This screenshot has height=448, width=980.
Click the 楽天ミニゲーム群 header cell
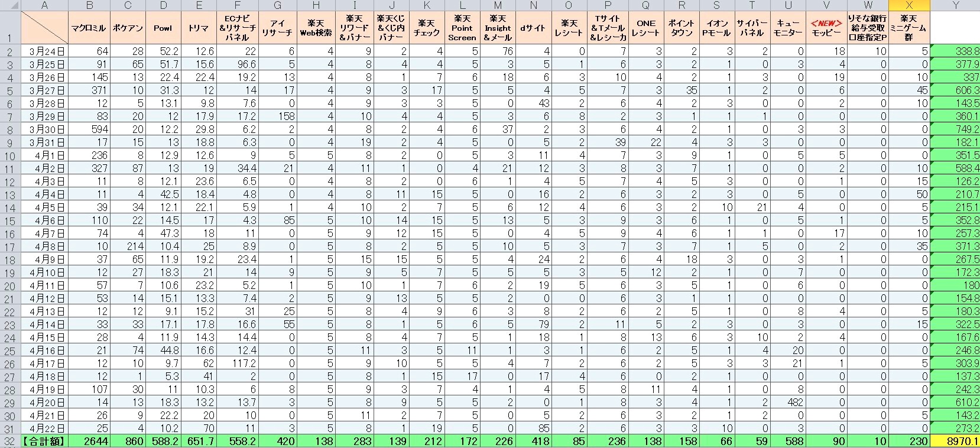point(909,28)
